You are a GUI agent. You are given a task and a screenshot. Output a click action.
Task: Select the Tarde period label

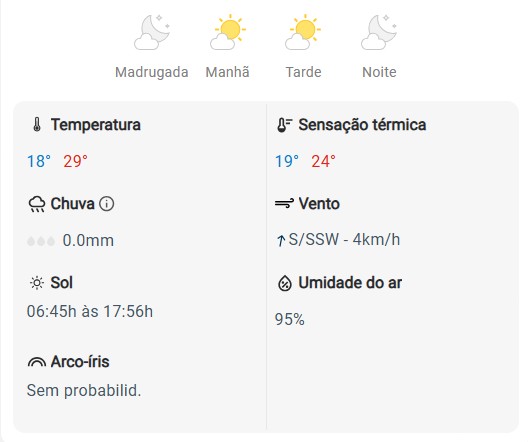303,72
